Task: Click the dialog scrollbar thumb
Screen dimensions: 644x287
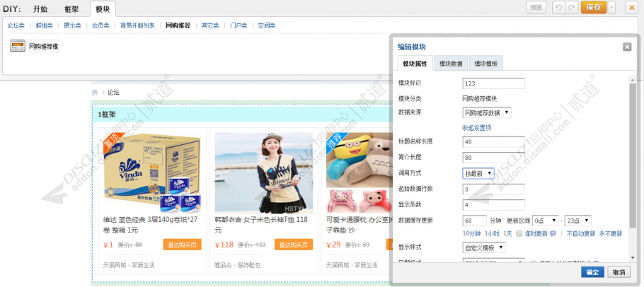Action: (x=633, y=156)
